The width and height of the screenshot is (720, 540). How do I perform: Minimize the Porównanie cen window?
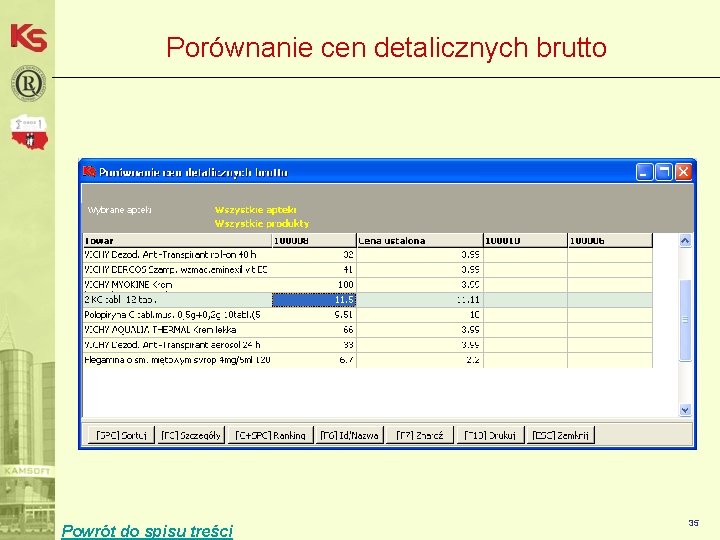[x=644, y=172]
